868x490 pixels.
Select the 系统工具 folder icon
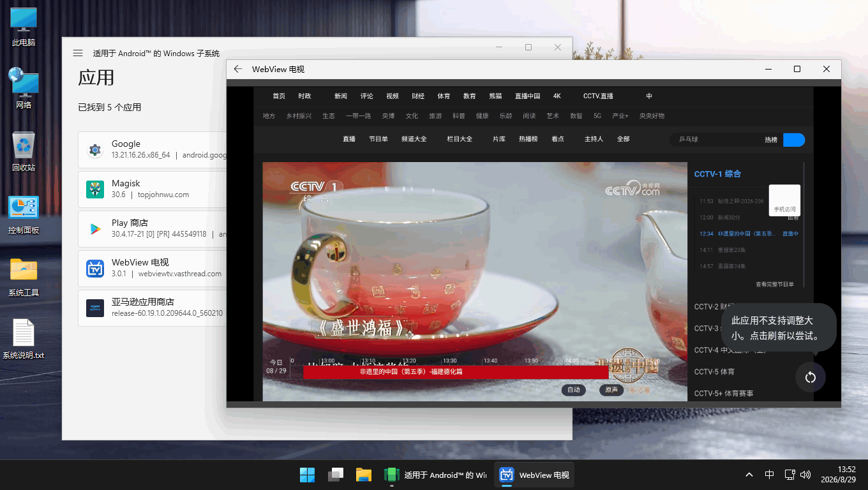[x=24, y=277]
